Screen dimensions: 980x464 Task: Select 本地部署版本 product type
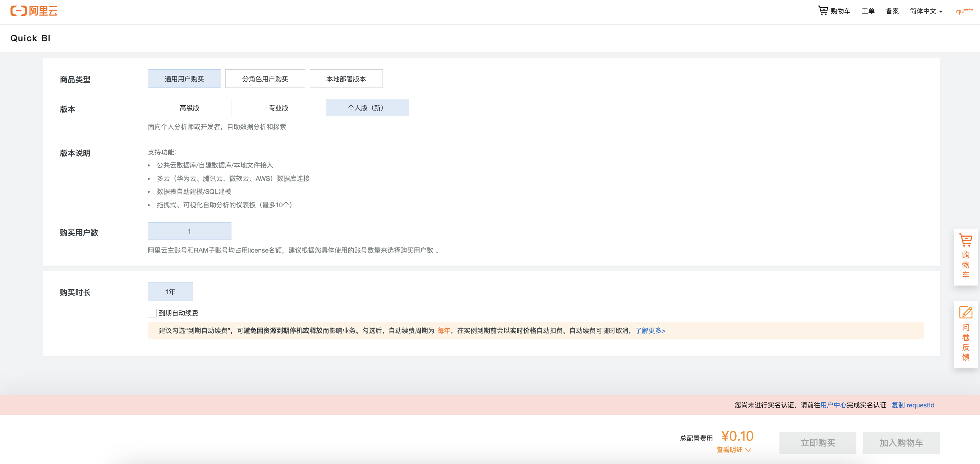(x=346, y=79)
